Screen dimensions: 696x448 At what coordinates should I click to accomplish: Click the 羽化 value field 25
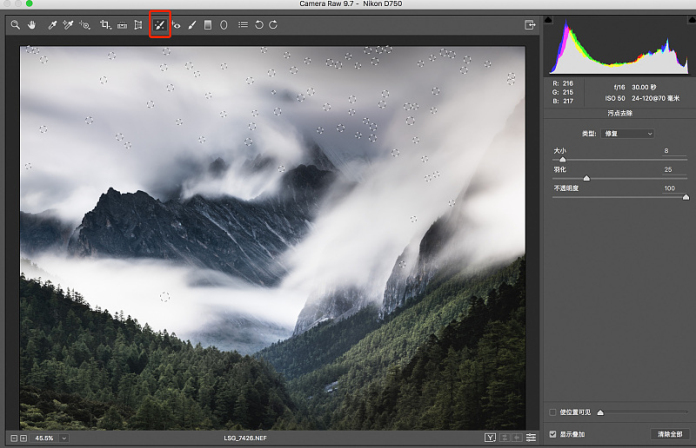click(x=674, y=170)
